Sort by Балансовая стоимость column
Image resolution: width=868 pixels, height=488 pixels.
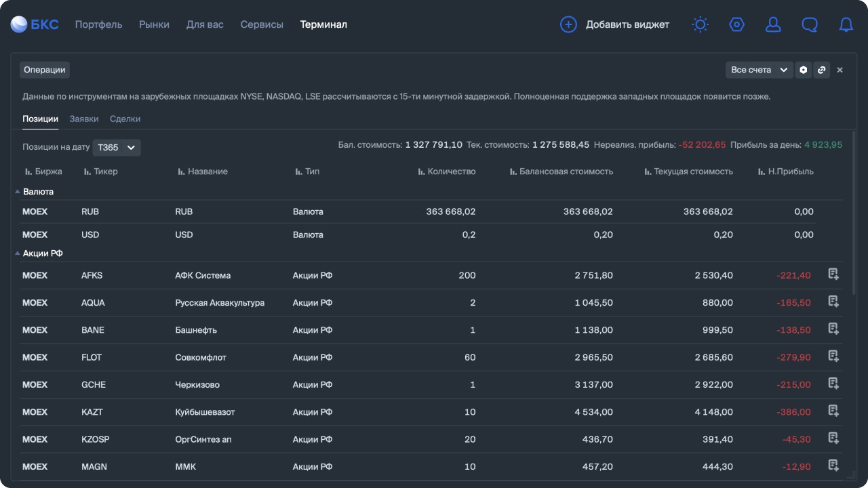coord(561,171)
